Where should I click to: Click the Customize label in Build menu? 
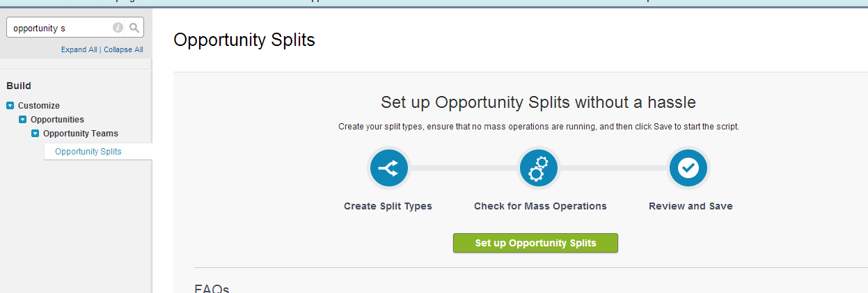39,106
